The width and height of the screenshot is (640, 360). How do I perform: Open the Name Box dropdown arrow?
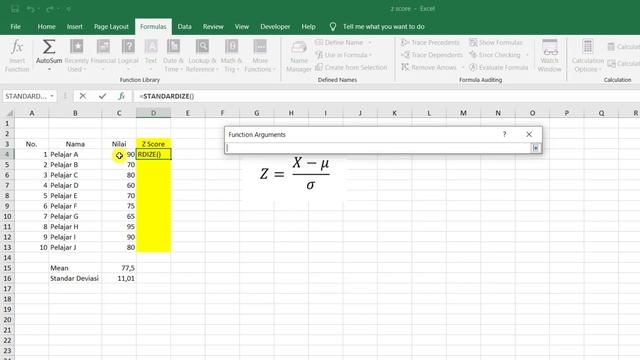52,96
